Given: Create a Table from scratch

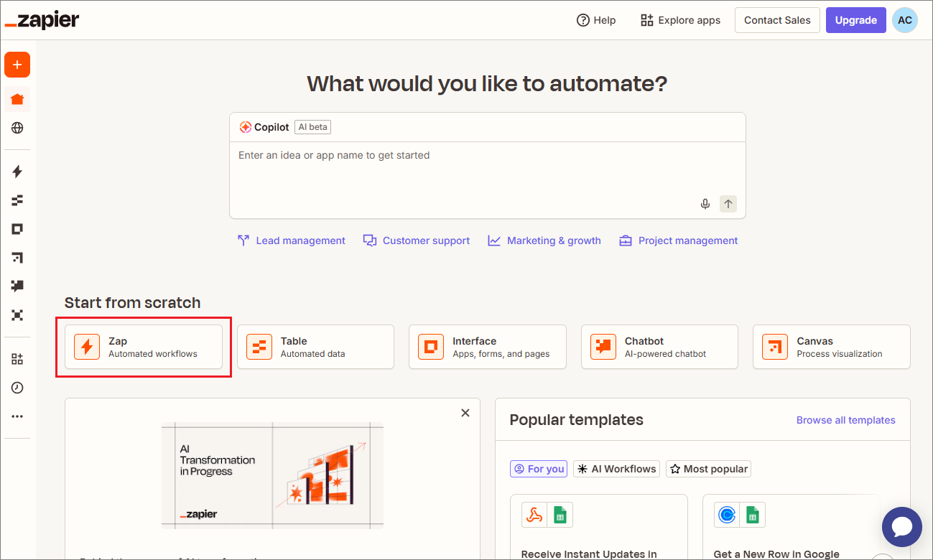Looking at the screenshot, I should pyautogui.click(x=315, y=347).
